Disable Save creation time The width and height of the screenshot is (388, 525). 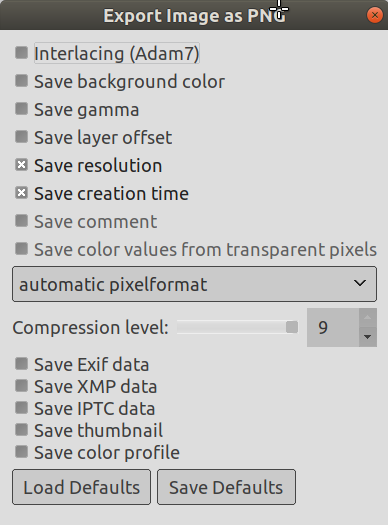pyautogui.click(x=21, y=193)
